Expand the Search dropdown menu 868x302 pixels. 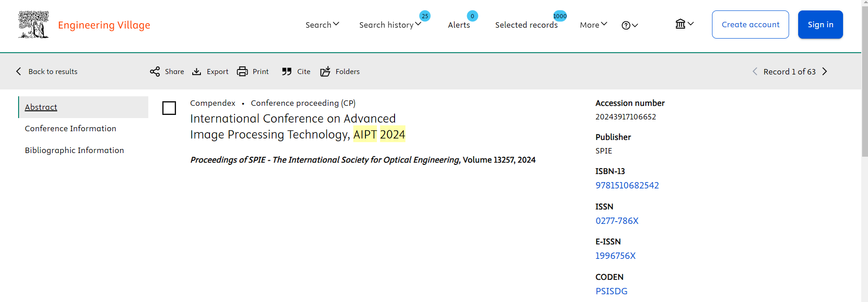point(322,25)
